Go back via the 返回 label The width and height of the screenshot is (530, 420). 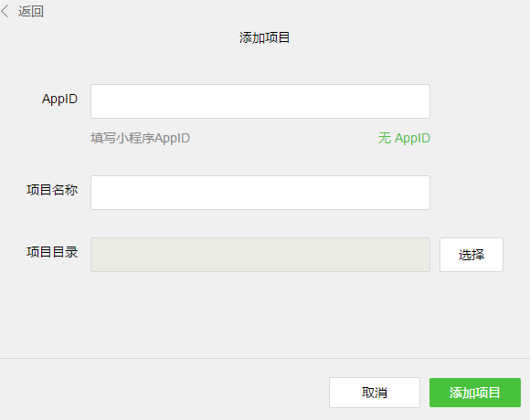31,11
